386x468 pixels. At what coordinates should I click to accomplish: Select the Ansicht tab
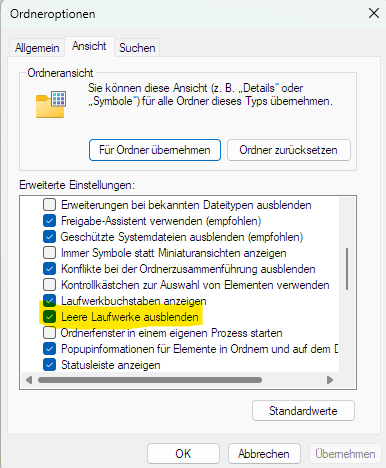pyautogui.click(x=89, y=46)
